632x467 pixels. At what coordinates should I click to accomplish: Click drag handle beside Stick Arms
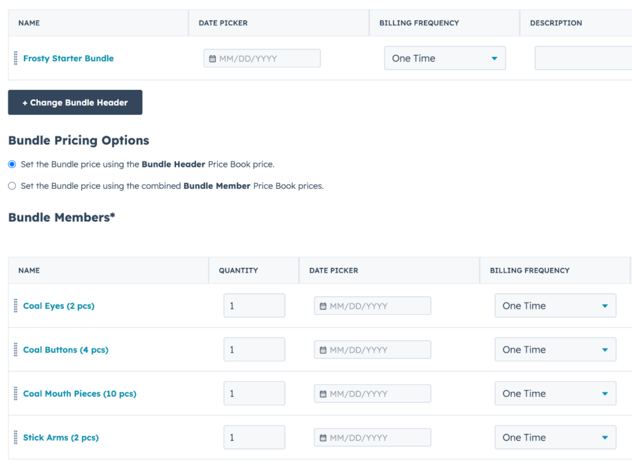[x=15, y=438]
